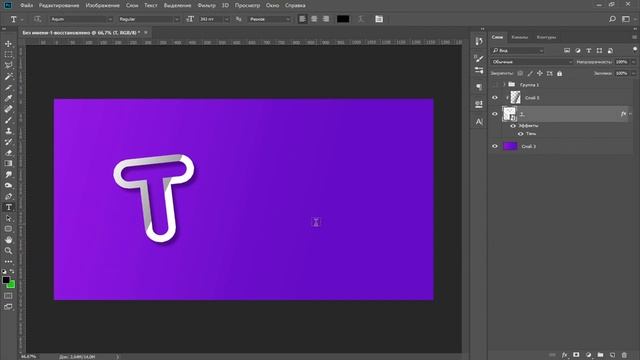Hide Слой 5 layer eye icon

pyautogui.click(x=495, y=98)
